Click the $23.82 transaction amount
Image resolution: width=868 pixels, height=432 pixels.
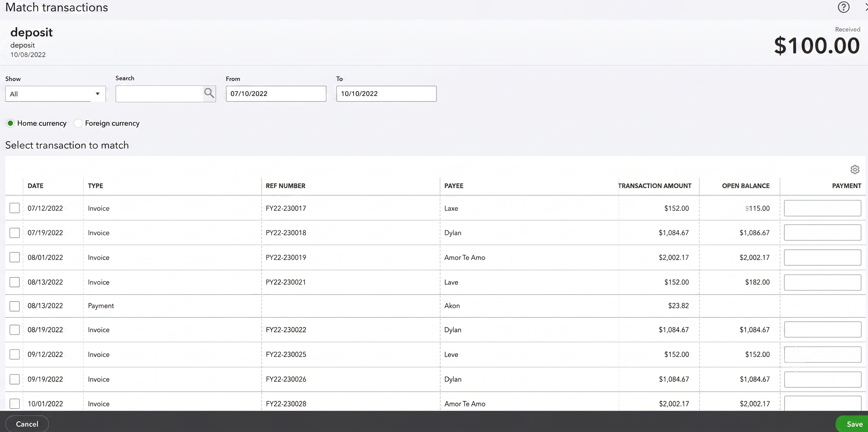678,306
